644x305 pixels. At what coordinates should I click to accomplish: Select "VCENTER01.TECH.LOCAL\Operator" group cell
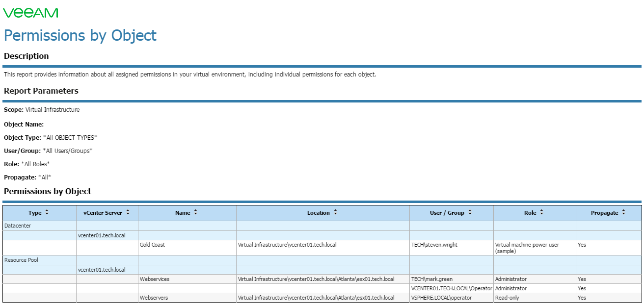pos(452,288)
